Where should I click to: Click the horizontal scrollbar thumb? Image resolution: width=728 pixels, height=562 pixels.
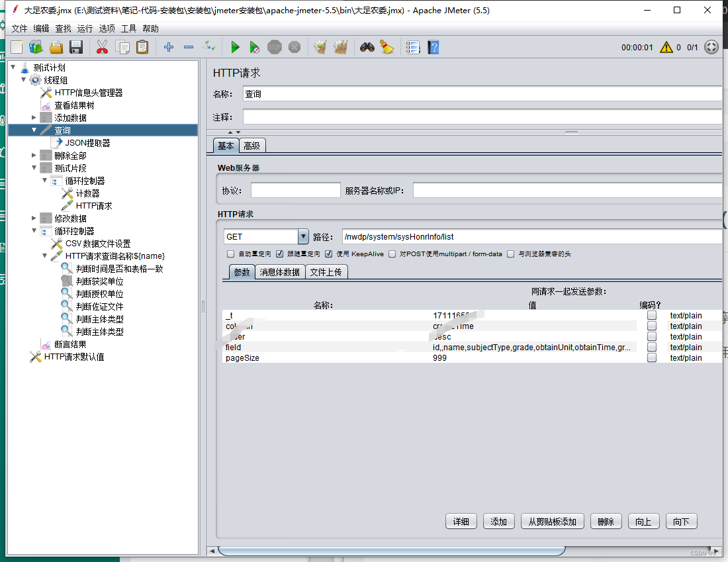391,551
